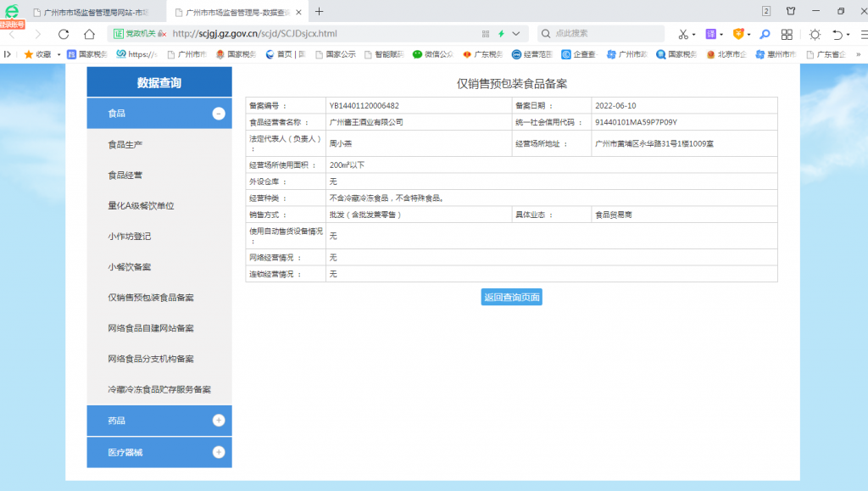Image resolution: width=868 pixels, height=491 pixels.
Task: Open the scissors screenshot tool
Action: pos(683,34)
